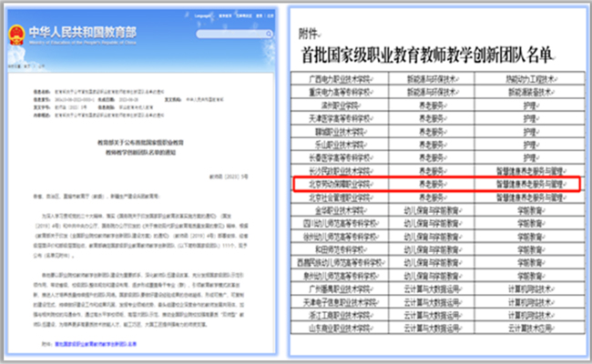Select the cell 重庆电力高等专科学校

340,92
